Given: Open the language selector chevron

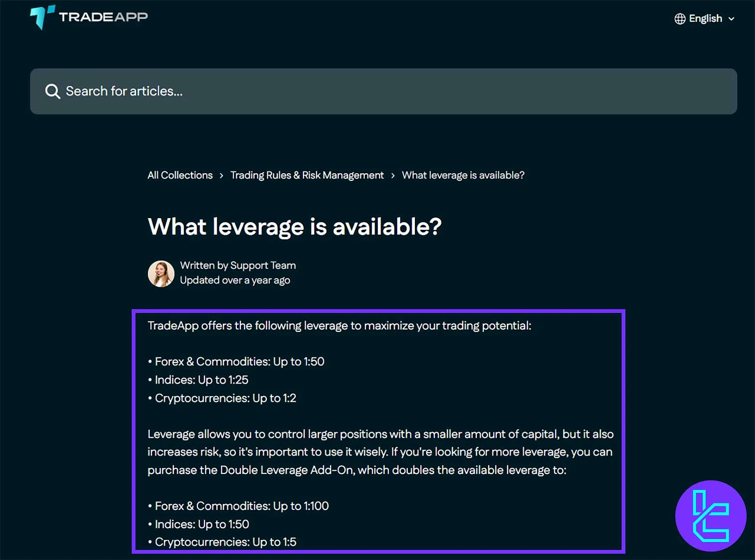Looking at the screenshot, I should [732, 18].
